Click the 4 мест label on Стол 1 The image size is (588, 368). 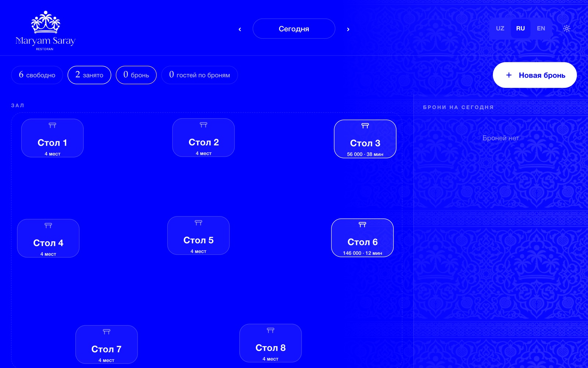coord(53,154)
